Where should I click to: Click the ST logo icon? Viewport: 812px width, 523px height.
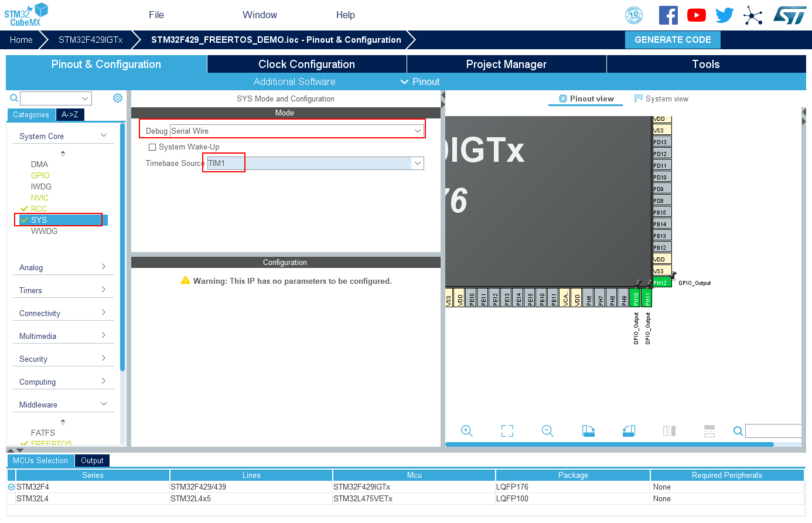point(790,15)
